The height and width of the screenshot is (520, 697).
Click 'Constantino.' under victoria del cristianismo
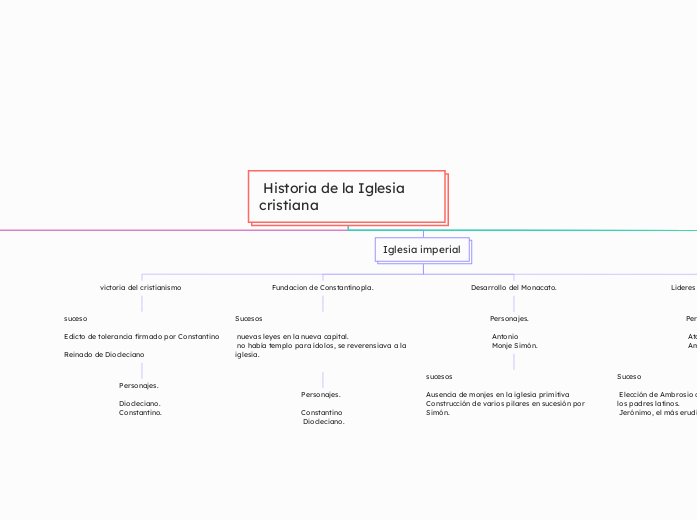(x=140, y=412)
